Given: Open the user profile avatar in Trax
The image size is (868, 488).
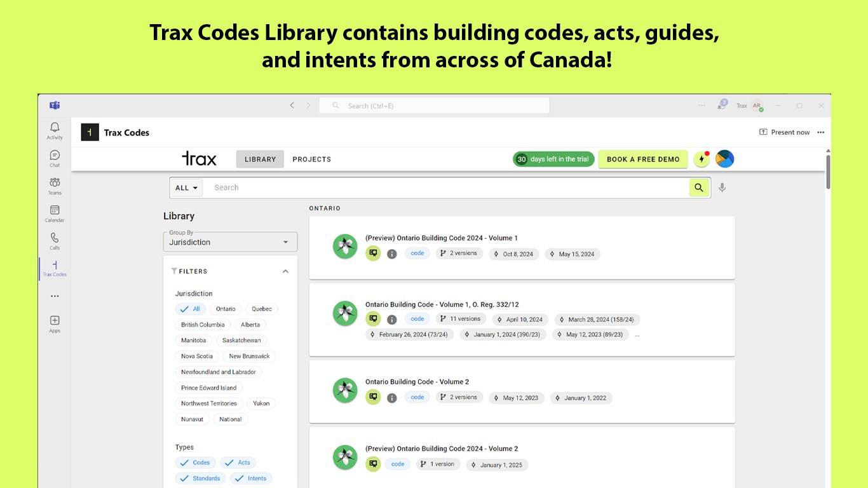Looking at the screenshot, I should click(724, 159).
